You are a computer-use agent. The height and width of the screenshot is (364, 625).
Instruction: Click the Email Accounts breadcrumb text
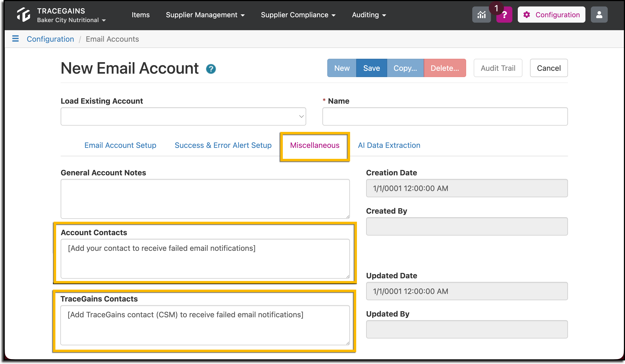[x=112, y=39]
